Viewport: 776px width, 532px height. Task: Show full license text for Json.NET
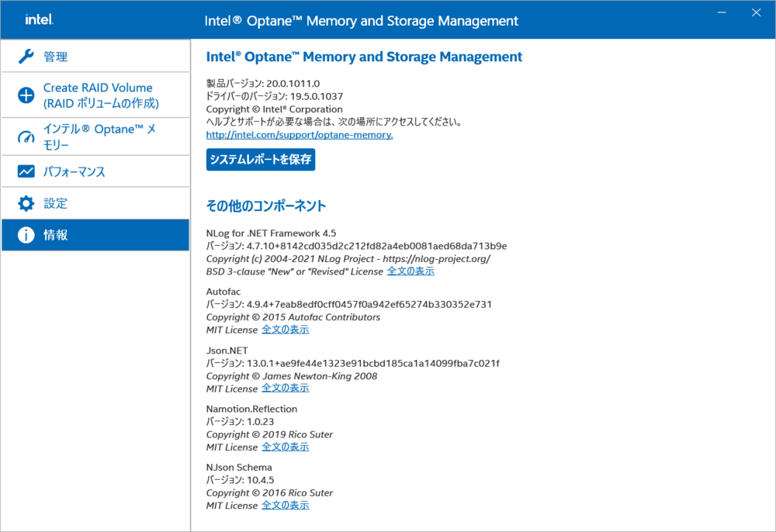pos(286,388)
